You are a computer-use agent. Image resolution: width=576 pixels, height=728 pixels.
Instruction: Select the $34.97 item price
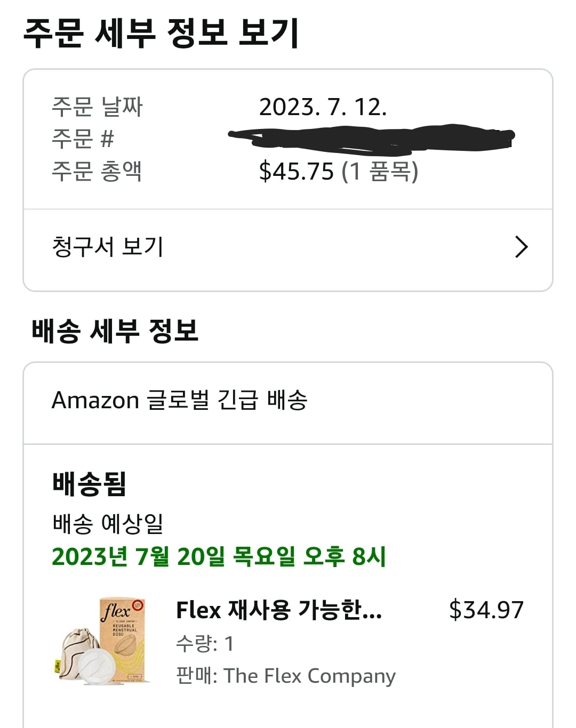(486, 610)
